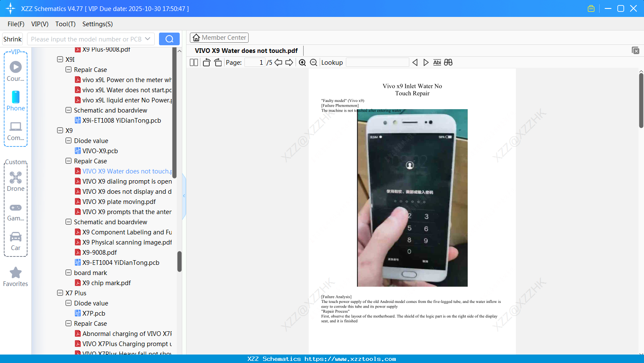Open the File(F) menu

[x=16, y=24]
